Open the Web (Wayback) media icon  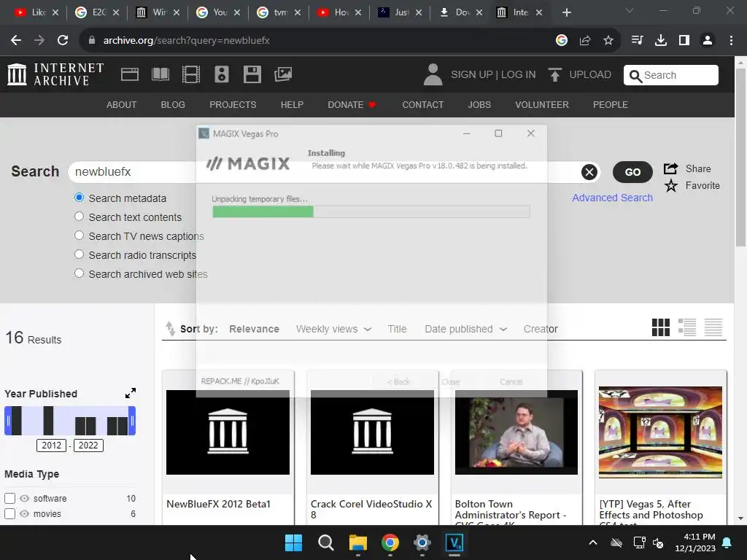[130, 74]
